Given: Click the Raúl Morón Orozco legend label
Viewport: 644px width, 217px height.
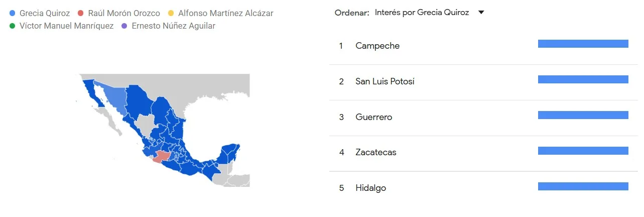Looking at the screenshot, I should 124,14.
